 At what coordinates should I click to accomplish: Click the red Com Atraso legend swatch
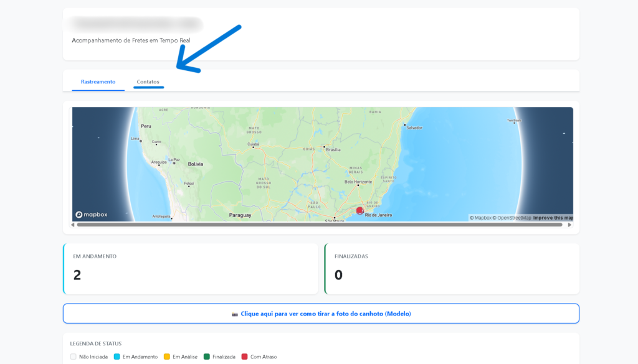[244, 357]
